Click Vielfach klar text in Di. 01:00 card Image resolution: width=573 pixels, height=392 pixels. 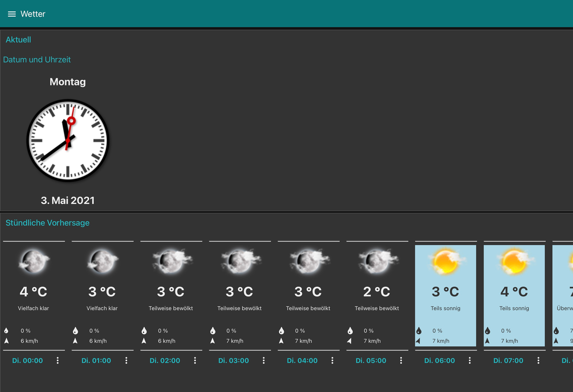pyautogui.click(x=102, y=308)
